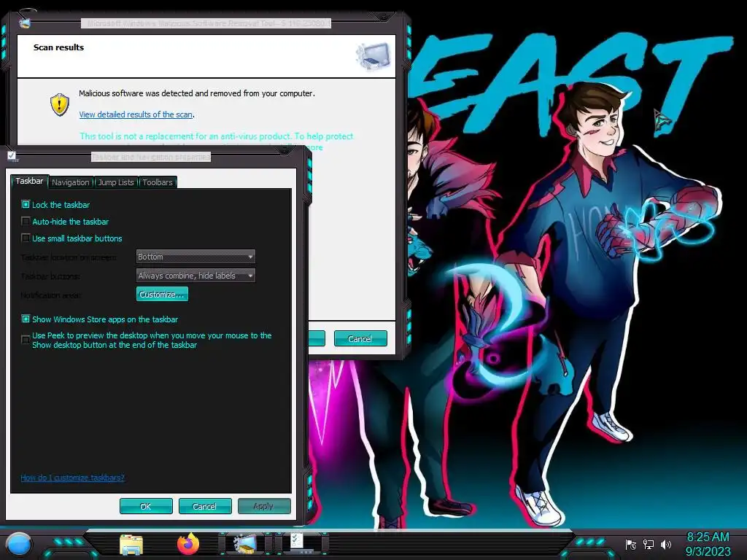Switch to the Jump Lists tab
747x560 pixels.
click(x=116, y=182)
